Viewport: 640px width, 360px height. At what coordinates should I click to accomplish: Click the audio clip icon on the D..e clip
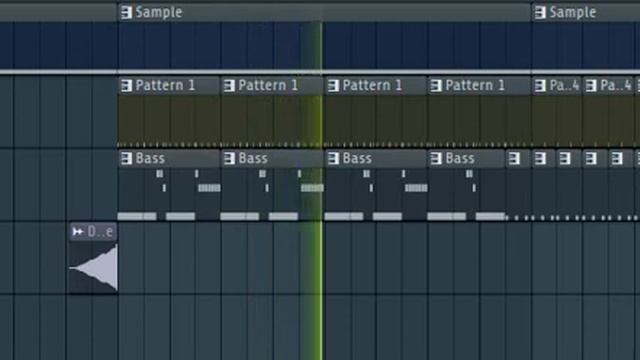[x=78, y=232]
